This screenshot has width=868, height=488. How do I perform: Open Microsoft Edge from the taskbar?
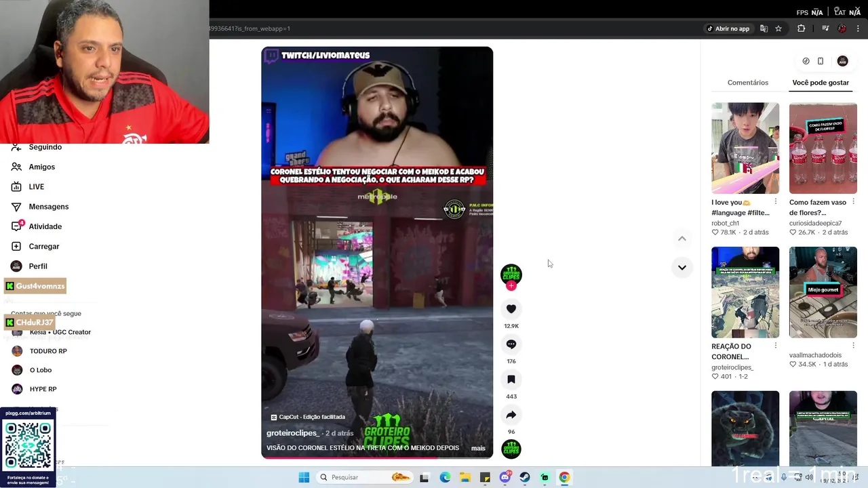[x=445, y=477]
